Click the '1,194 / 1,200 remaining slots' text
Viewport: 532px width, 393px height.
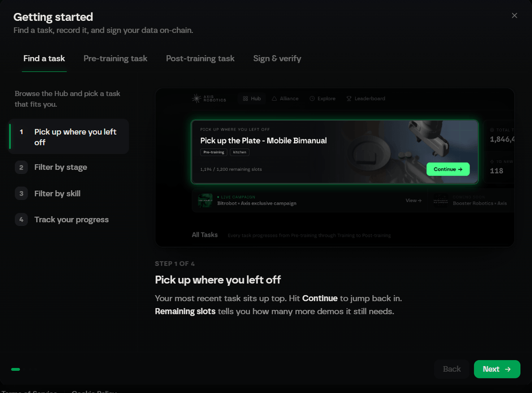(231, 169)
